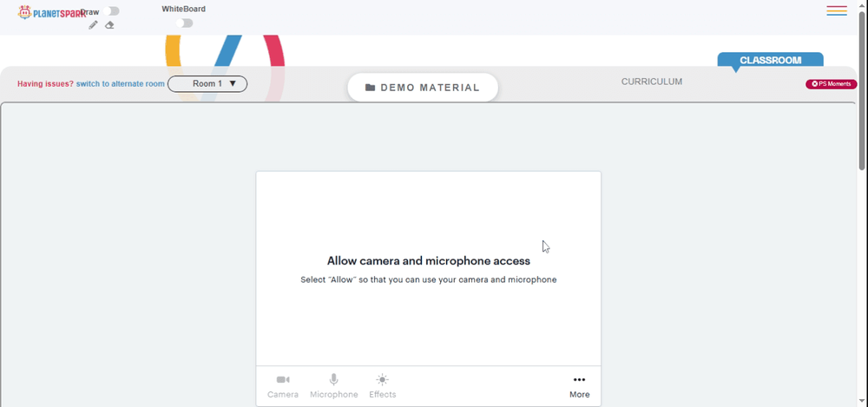Screen dimensions: 868x407
Task: Click the PlanetSpark logo
Action: coord(52,12)
